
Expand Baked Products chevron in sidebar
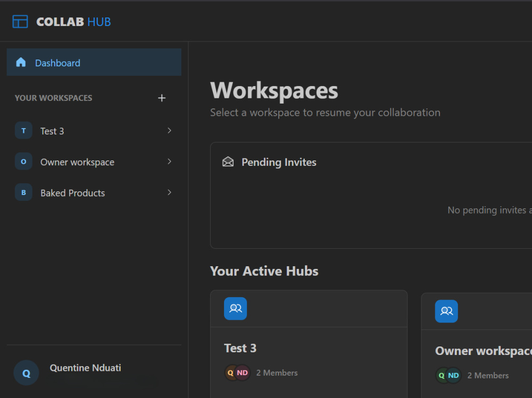click(169, 192)
